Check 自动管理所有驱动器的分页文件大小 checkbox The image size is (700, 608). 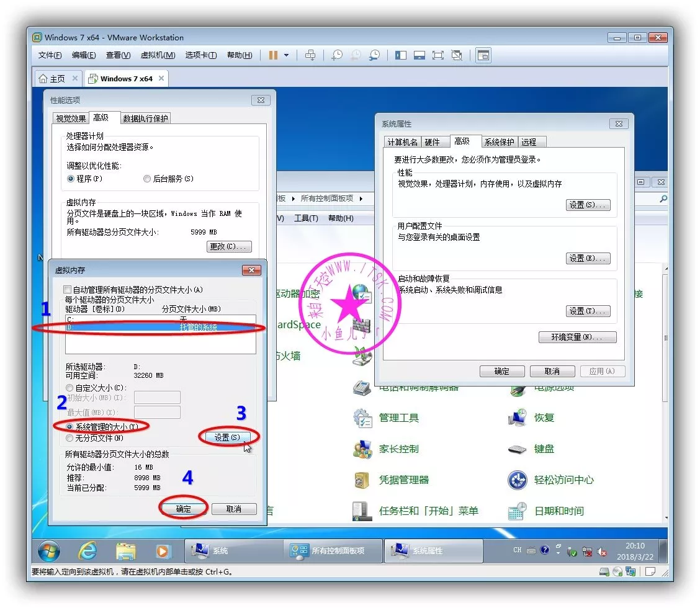(68, 290)
